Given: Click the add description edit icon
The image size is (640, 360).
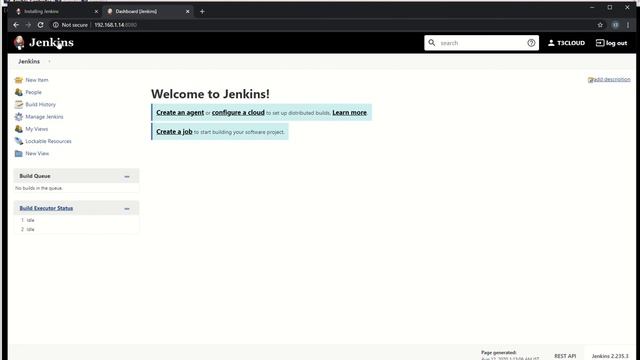Looking at the screenshot, I should coord(590,80).
